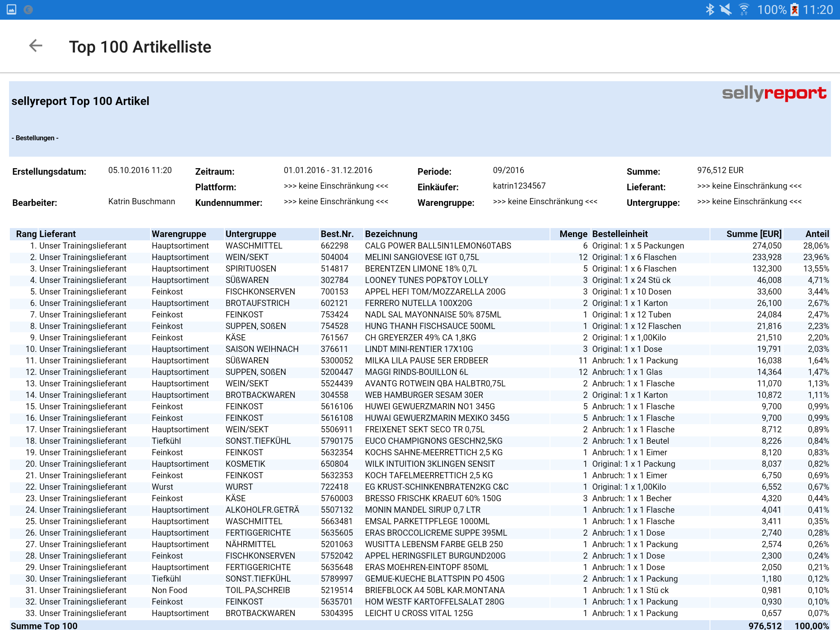
Task: Tap the Einkäufer value katrin1234567
Action: click(x=519, y=186)
